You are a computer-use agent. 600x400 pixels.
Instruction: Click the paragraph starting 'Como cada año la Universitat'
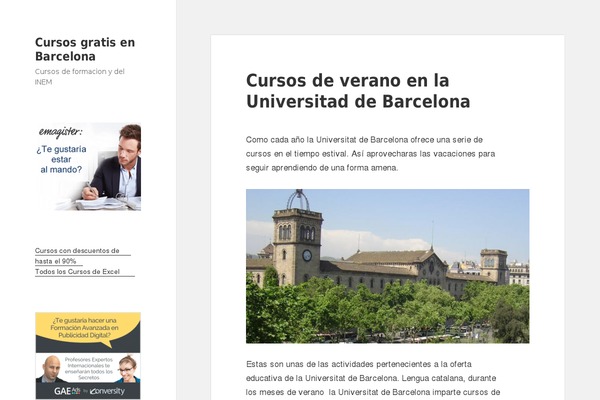click(x=370, y=153)
